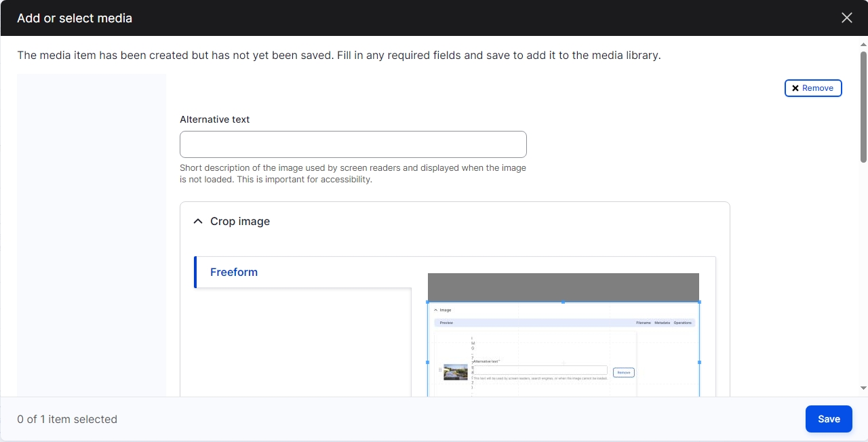
Task: Click the top-right crop handle
Action: pyautogui.click(x=699, y=302)
